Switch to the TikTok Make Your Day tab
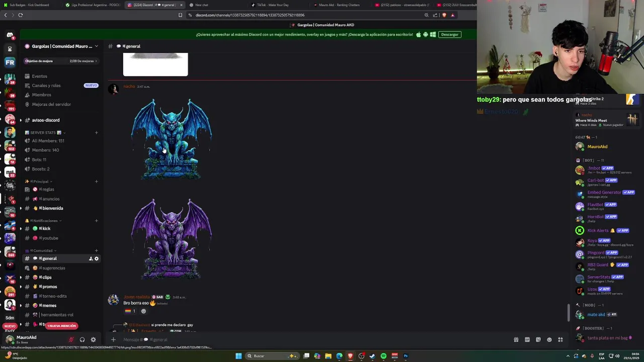Screen dimensions: 644x362 (x=272, y=5)
